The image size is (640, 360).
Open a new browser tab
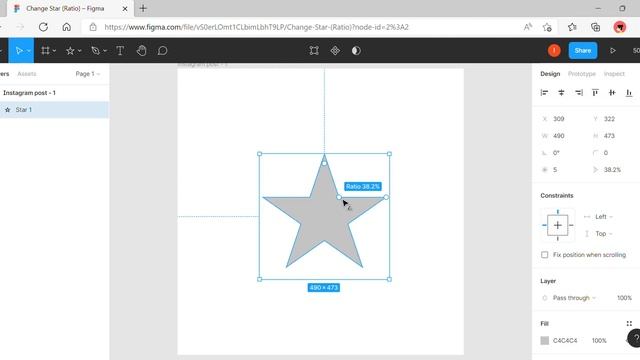143,8
